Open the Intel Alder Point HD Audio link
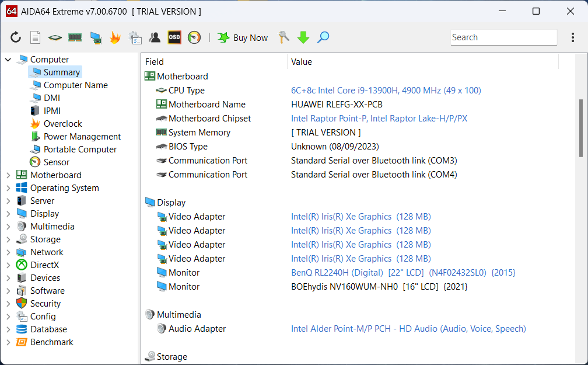The width and height of the screenshot is (588, 365). [408, 329]
